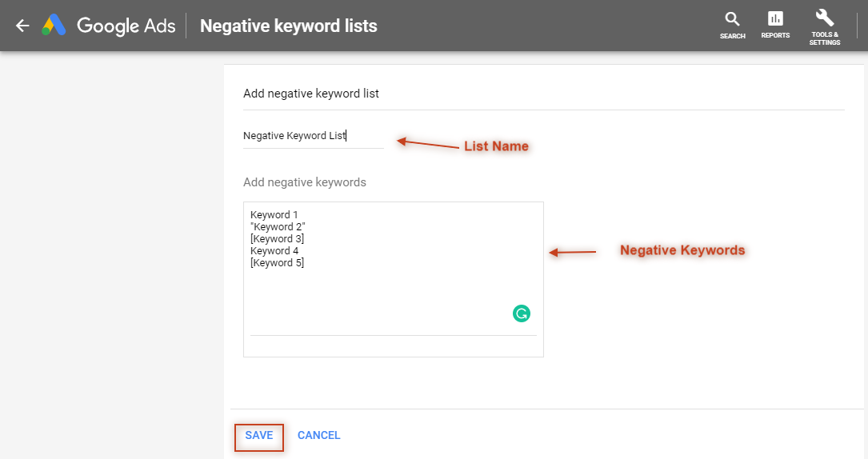Click the Google Ads triangle logo
Image resolution: width=868 pixels, height=459 pixels.
54,26
